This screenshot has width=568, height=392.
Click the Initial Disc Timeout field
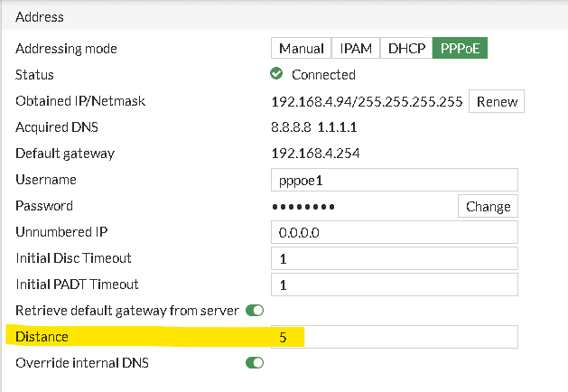click(395, 258)
